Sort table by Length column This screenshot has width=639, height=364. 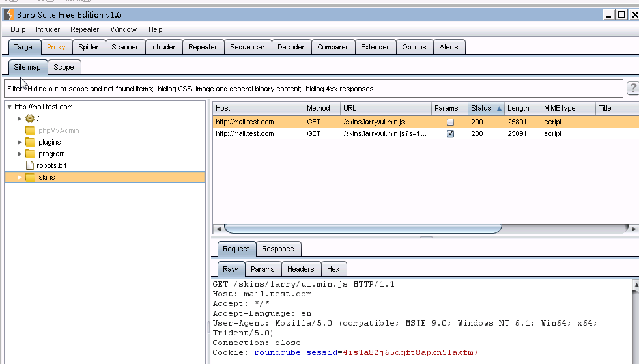[x=522, y=109]
